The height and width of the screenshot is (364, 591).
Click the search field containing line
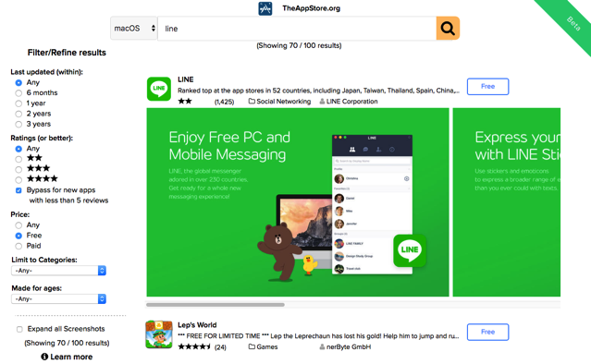(297, 29)
